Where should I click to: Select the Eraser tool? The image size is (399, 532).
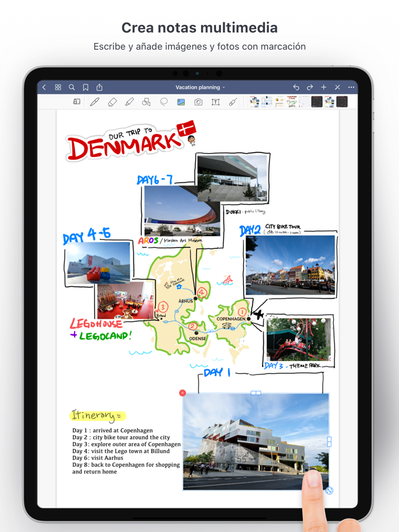coord(112,102)
